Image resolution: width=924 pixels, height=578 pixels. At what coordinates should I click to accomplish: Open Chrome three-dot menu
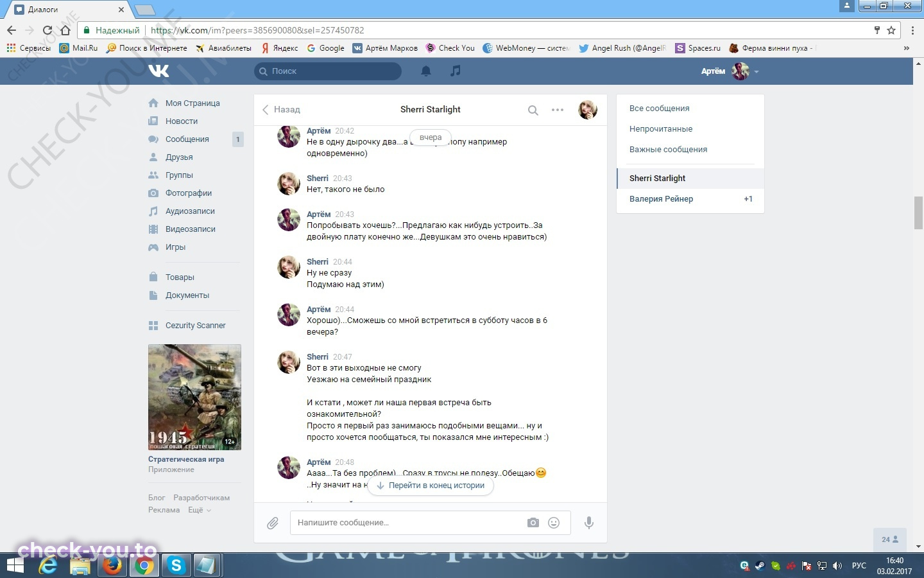click(x=912, y=30)
